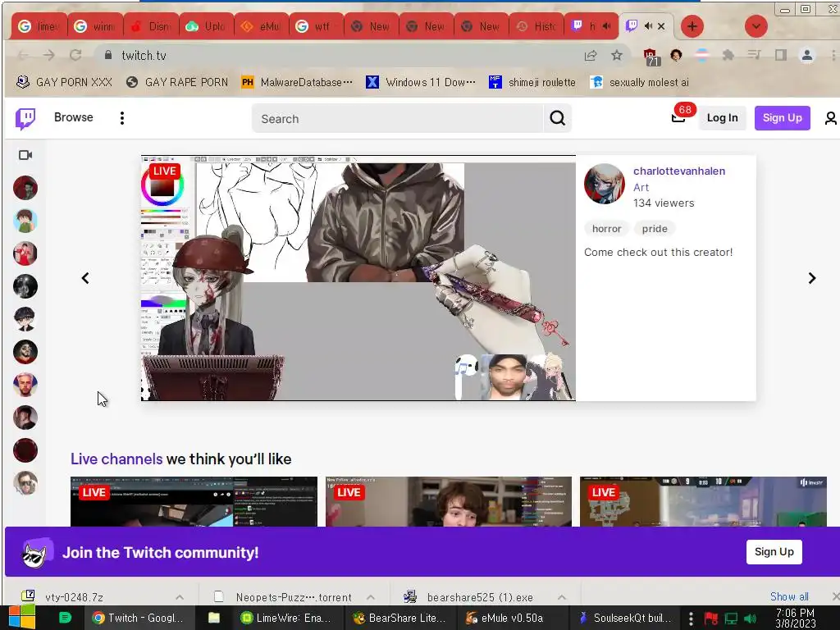Open the middle recommended live channel thumbnail
Viewport: 840px width, 630px height.
pyautogui.click(x=449, y=501)
